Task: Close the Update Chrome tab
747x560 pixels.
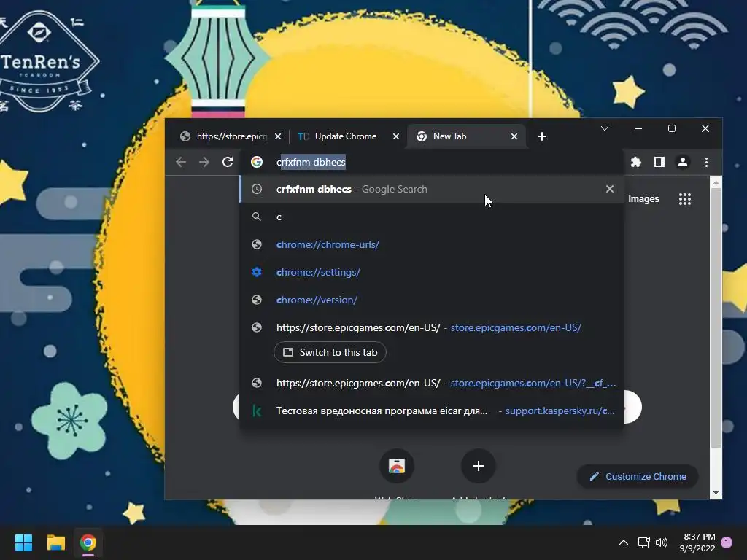Action: tap(396, 136)
